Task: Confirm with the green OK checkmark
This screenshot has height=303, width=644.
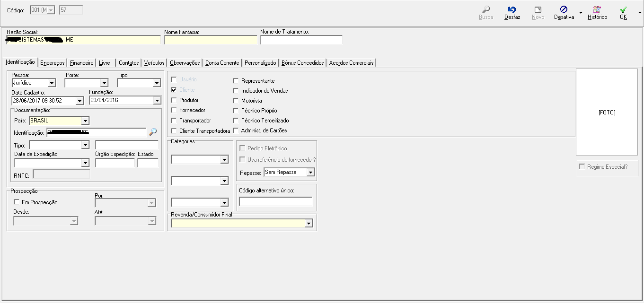Action: [624, 10]
